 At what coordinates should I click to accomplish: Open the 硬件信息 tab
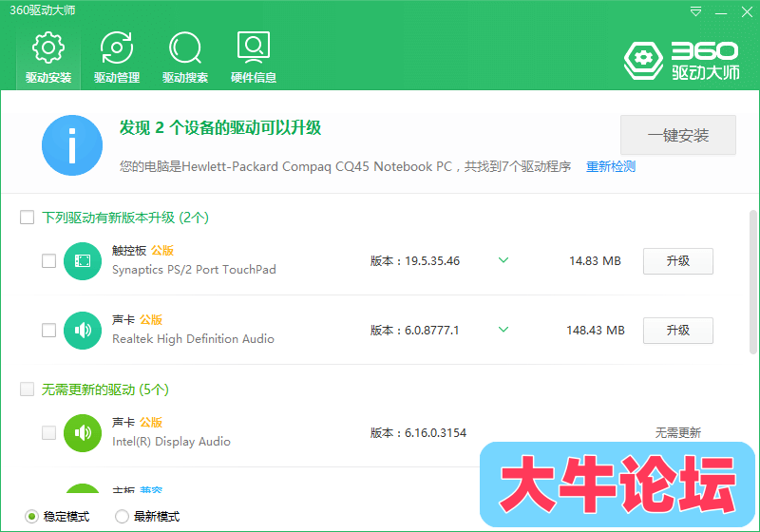point(254,58)
